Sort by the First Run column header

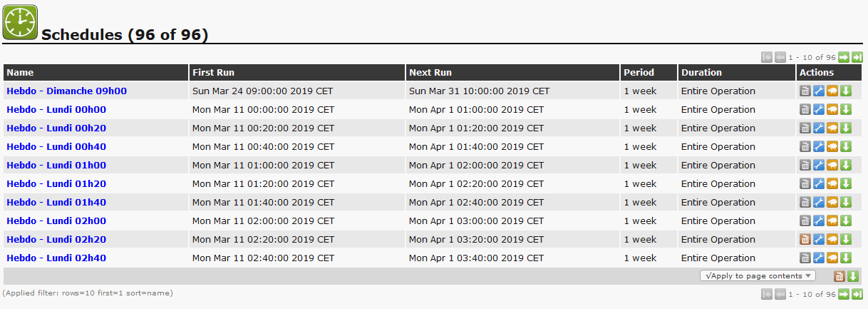(213, 72)
